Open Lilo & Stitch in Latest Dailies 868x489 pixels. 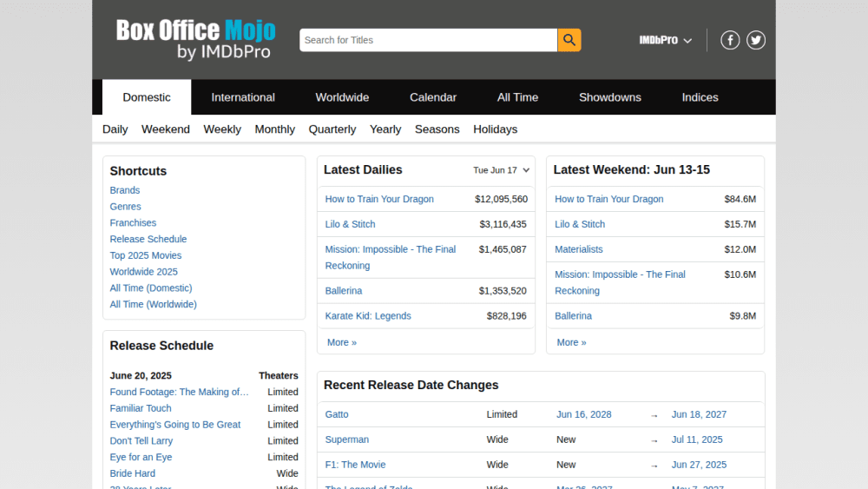tap(350, 224)
